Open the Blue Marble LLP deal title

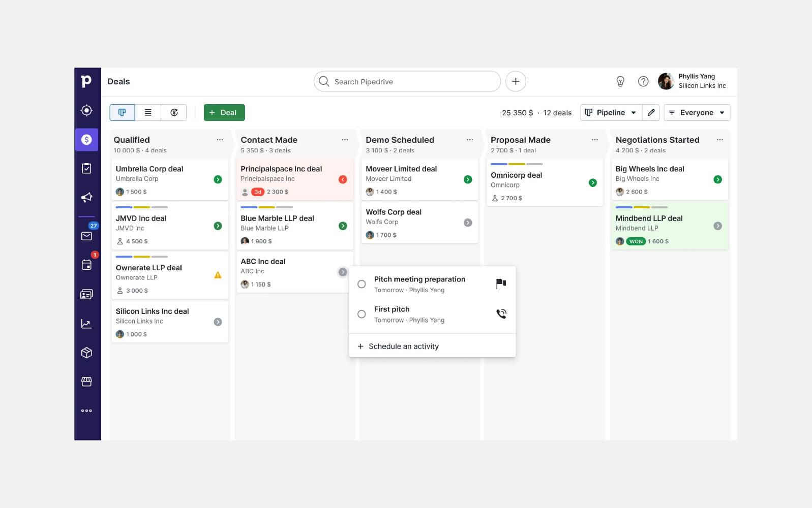[278, 218]
